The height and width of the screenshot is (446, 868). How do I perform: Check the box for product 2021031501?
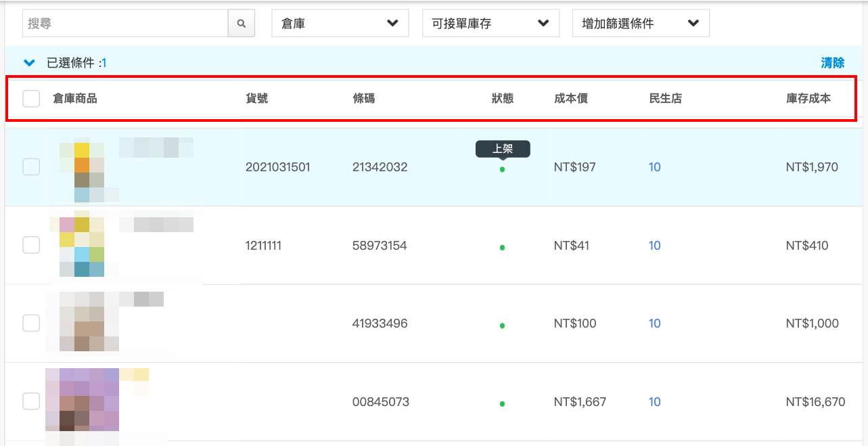point(31,166)
